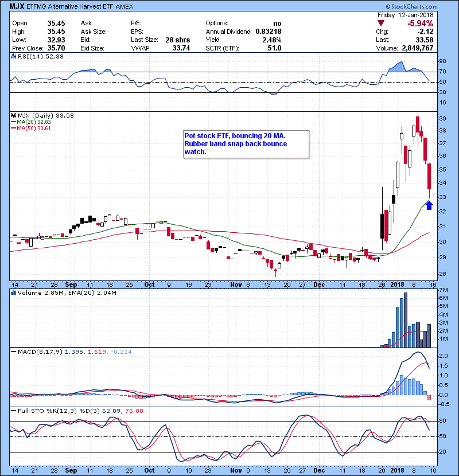
Task: Click the red down-triangle change indicator
Action: point(380,24)
